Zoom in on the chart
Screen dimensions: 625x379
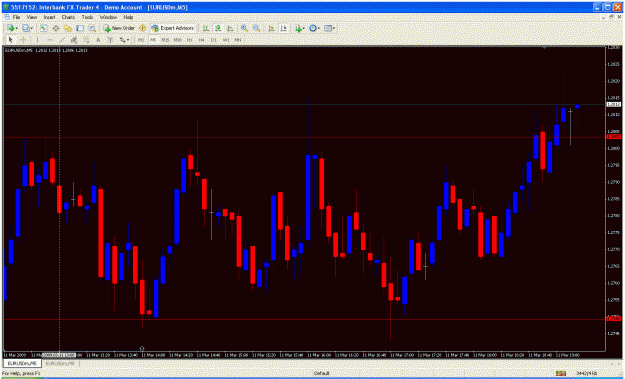[x=244, y=28]
